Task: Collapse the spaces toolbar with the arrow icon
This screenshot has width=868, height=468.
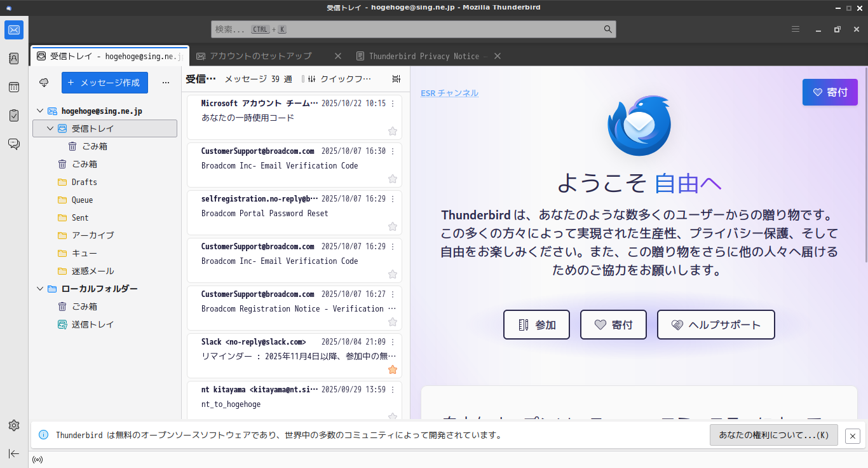Action: click(14, 453)
